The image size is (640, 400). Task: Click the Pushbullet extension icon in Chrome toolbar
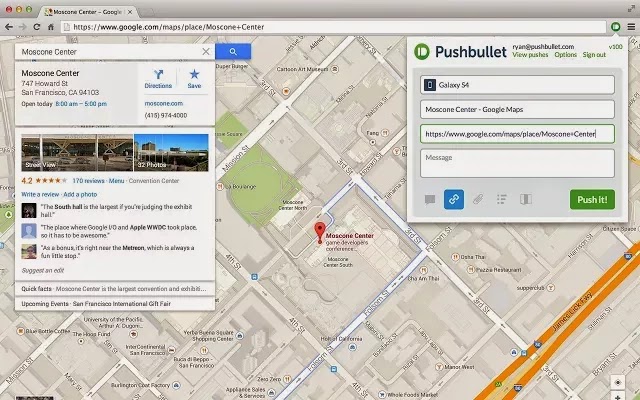(x=616, y=27)
